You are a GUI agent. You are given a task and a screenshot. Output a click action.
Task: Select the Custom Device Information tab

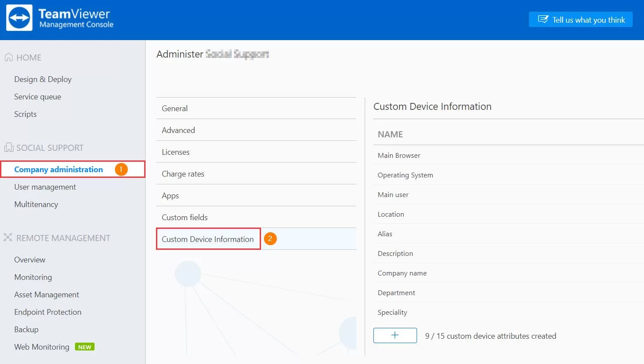click(x=256, y=239)
